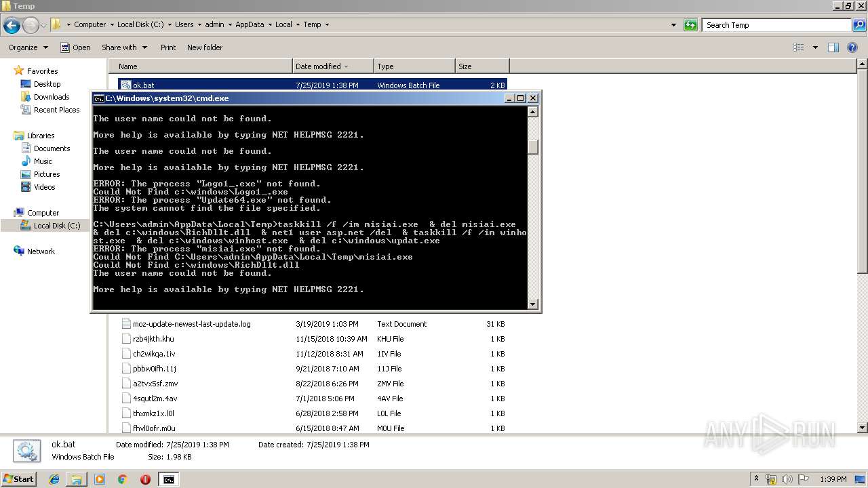This screenshot has width=868, height=488.
Task: Select moz-update-newest-last-update.log file
Action: pos(313,324)
